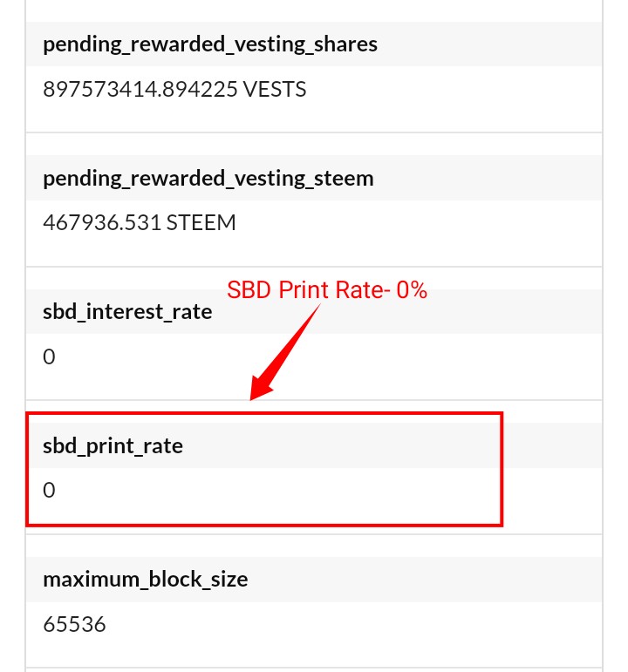Click the 65536 block size value
628x672 pixels.
point(74,624)
